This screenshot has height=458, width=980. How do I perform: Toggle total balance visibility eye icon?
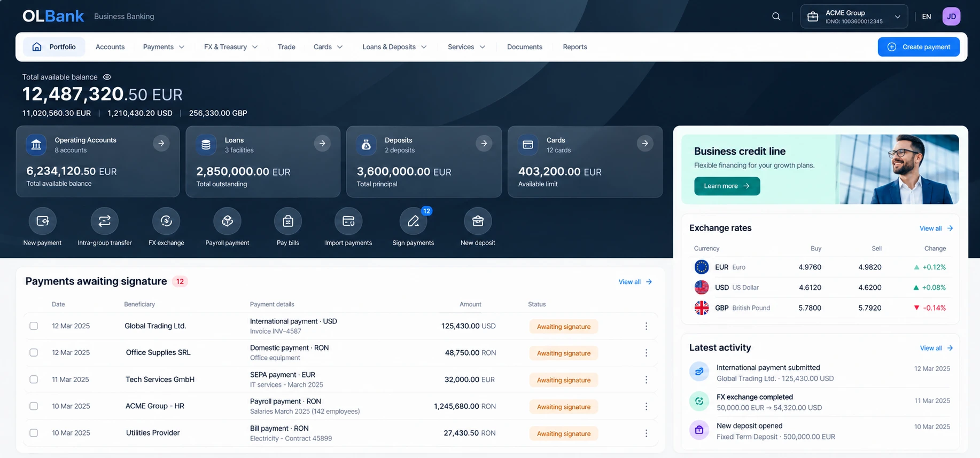tap(107, 77)
